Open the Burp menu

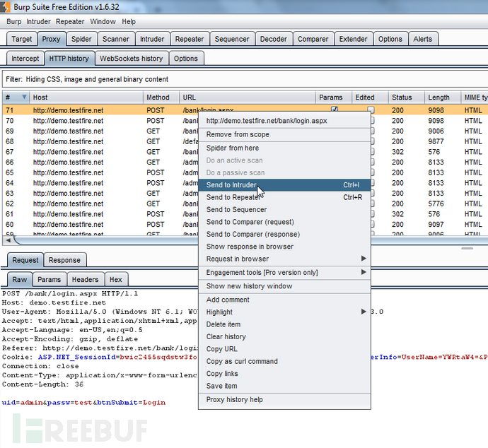click(14, 21)
